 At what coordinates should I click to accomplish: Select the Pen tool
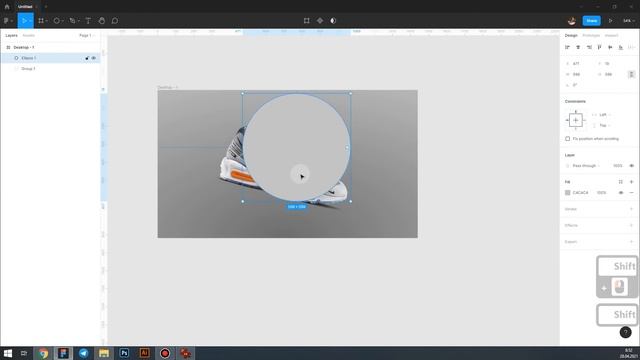point(73,21)
